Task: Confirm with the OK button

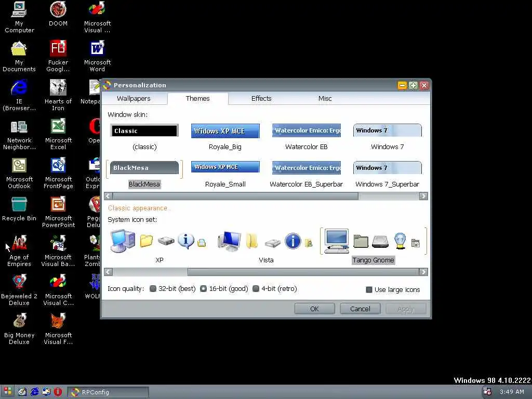Action: point(314,309)
